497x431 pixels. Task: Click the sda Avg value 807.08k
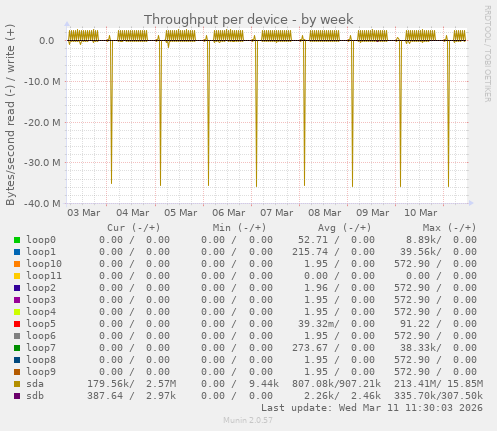313,384
